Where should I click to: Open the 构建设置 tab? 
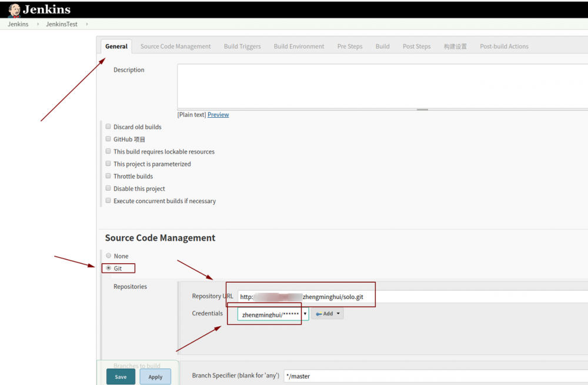(x=455, y=46)
